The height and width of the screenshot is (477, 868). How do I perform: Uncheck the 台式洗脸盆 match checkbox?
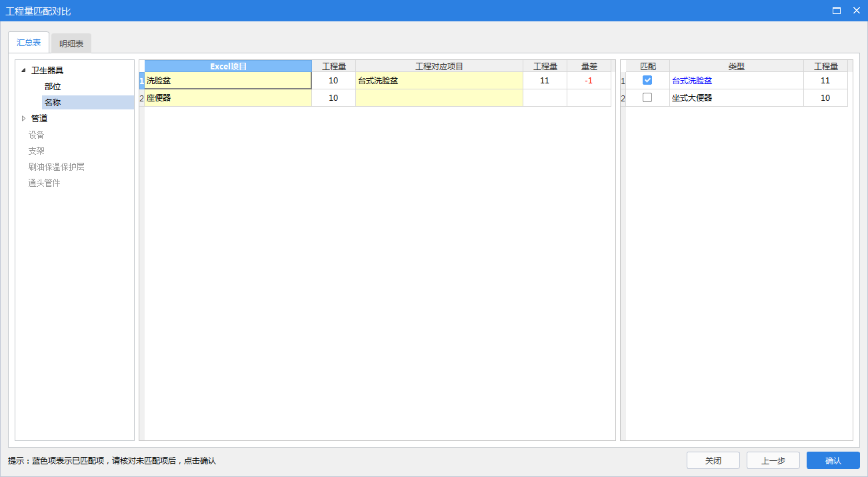[x=647, y=80]
